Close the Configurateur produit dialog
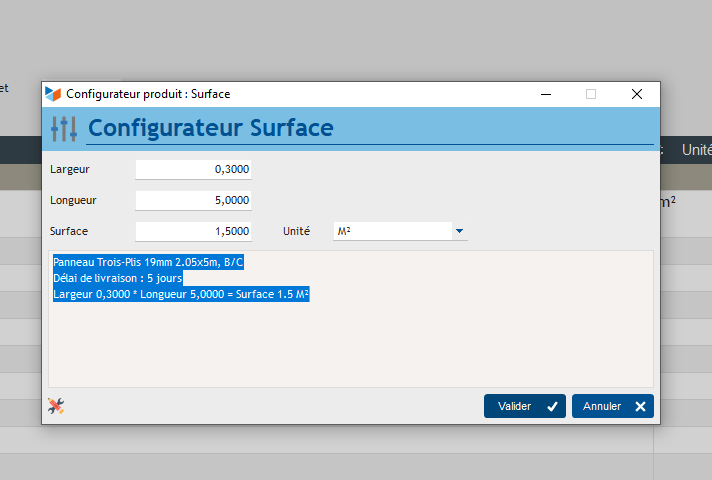This screenshot has height=480, width=712. click(636, 94)
